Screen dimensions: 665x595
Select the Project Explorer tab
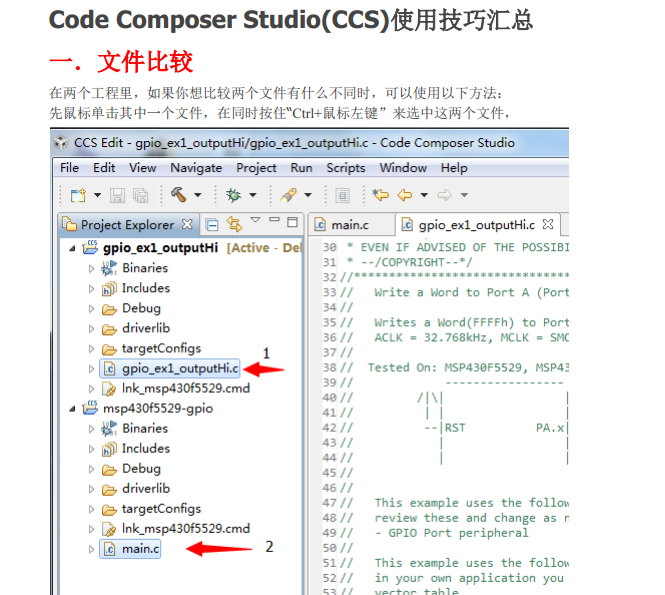pyautogui.click(x=127, y=224)
